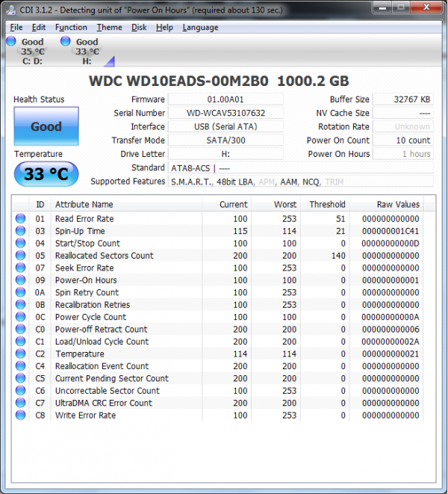
Task: Select the Power Cycle Count raw value 00000000000A
Action: point(391,317)
